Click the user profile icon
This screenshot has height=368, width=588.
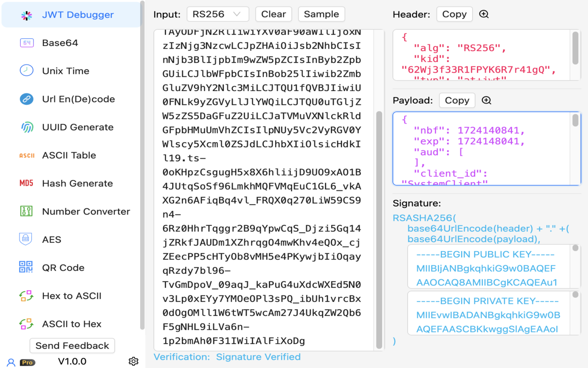click(x=11, y=362)
